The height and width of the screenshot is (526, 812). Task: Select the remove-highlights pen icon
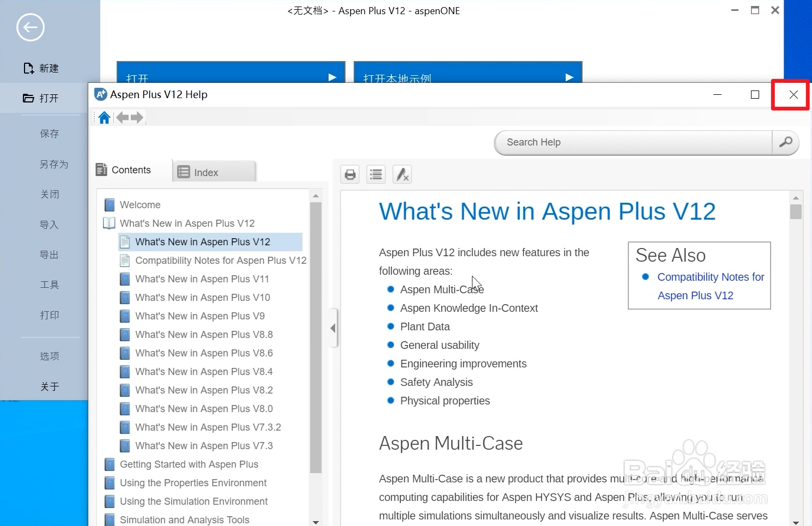click(402, 174)
